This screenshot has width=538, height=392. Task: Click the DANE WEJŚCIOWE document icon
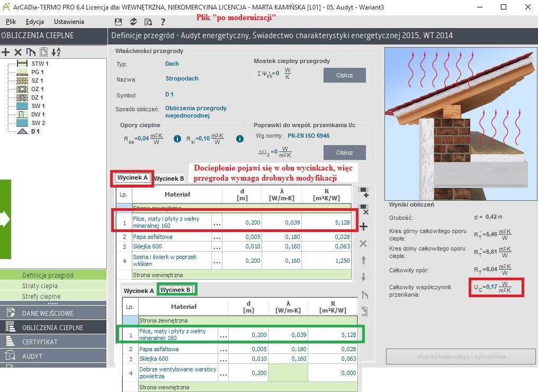(x=11, y=313)
